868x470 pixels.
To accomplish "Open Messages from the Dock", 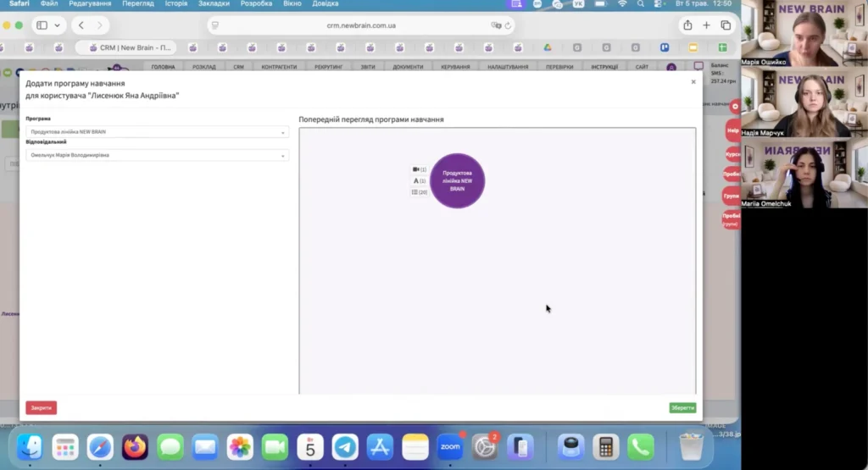I will [170, 447].
